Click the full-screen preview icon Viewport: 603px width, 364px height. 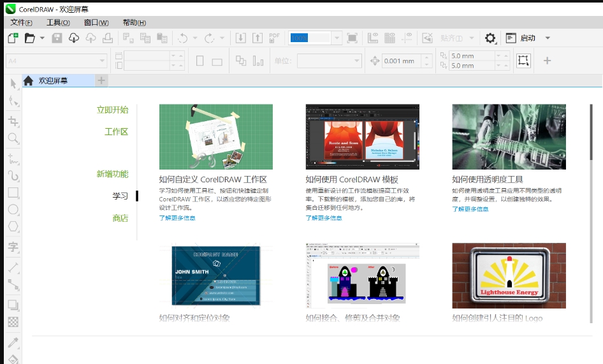coord(352,38)
